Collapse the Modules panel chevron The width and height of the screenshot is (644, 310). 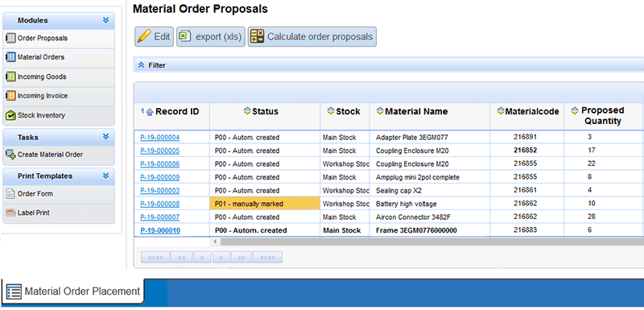pyautogui.click(x=106, y=20)
